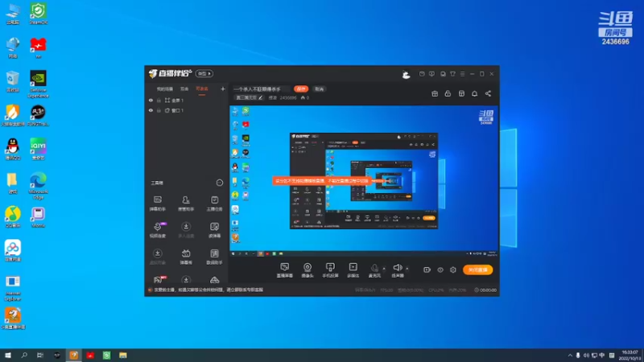Expand speaker volume arrow
644x362 pixels.
coord(407,269)
